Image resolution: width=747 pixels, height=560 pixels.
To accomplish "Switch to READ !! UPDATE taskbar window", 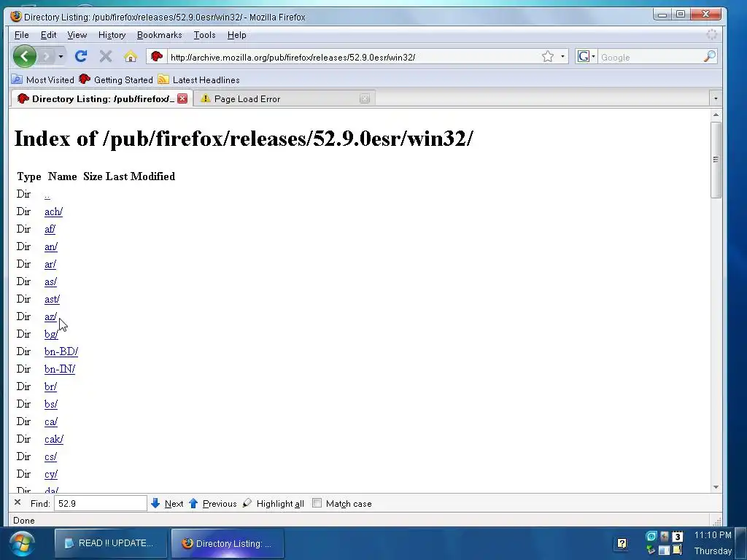I will [111, 542].
